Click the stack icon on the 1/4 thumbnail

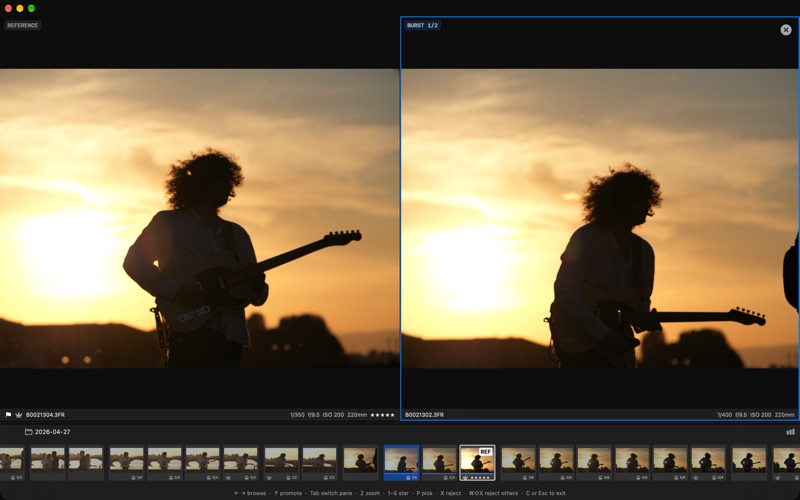coord(133,478)
